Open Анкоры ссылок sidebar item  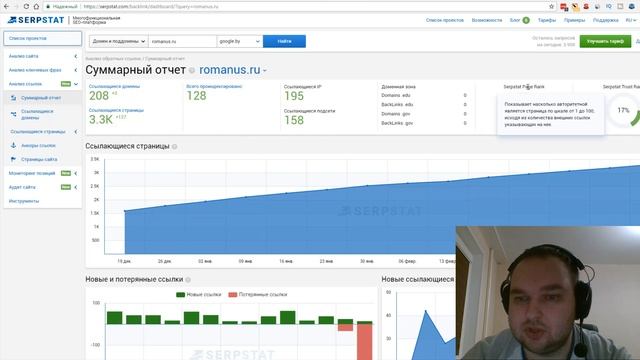click(38, 146)
